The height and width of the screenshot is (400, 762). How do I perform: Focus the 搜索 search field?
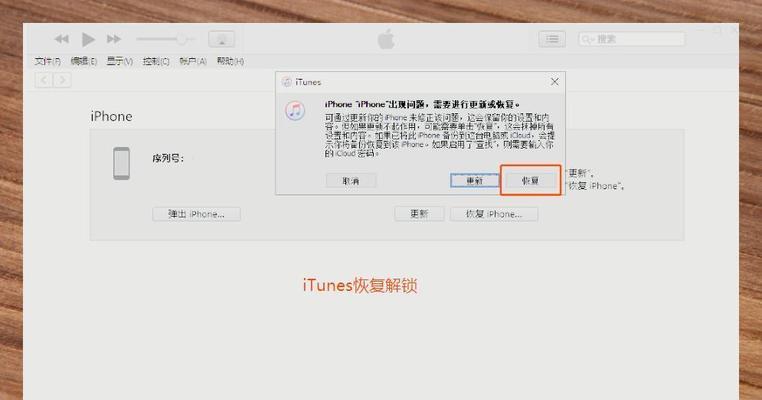pyautogui.click(x=632, y=39)
